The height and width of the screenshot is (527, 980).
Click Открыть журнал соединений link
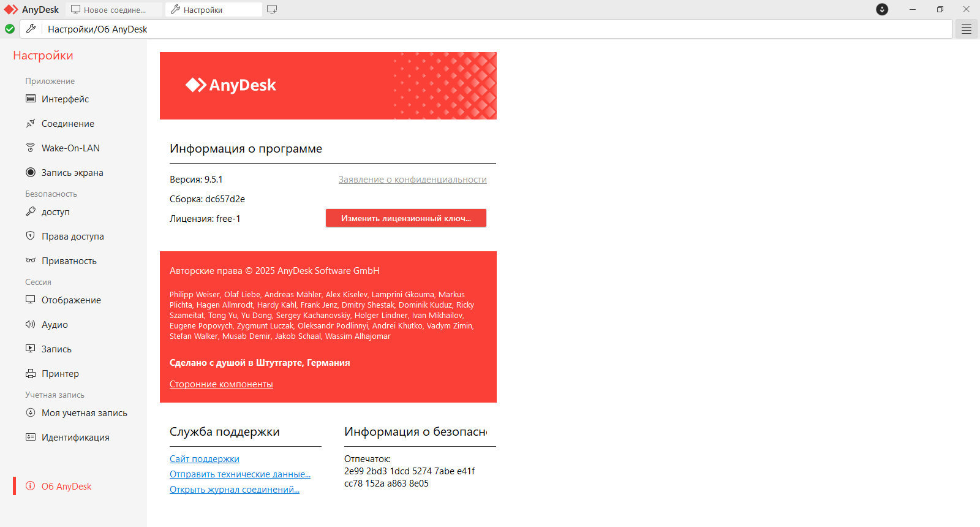(x=234, y=490)
